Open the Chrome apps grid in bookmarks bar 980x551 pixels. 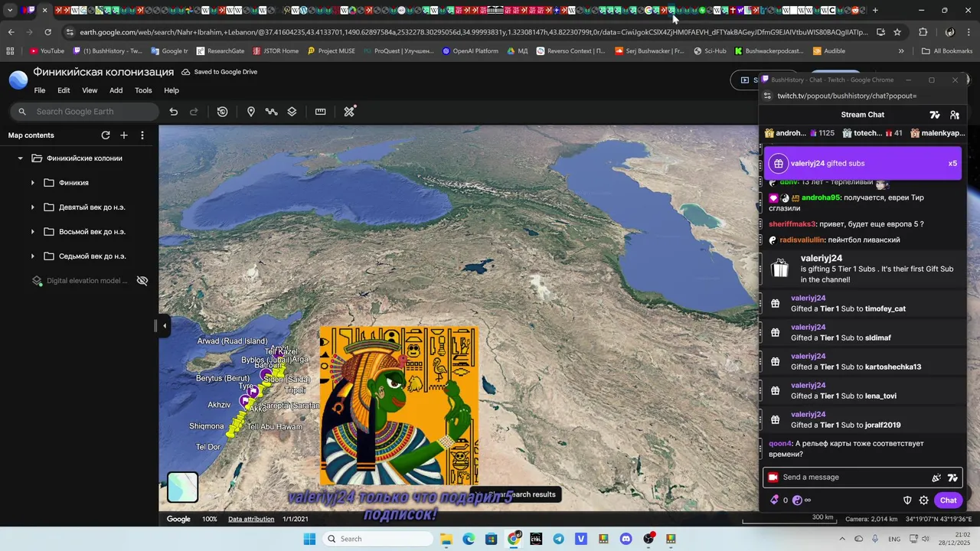point(10,51)
